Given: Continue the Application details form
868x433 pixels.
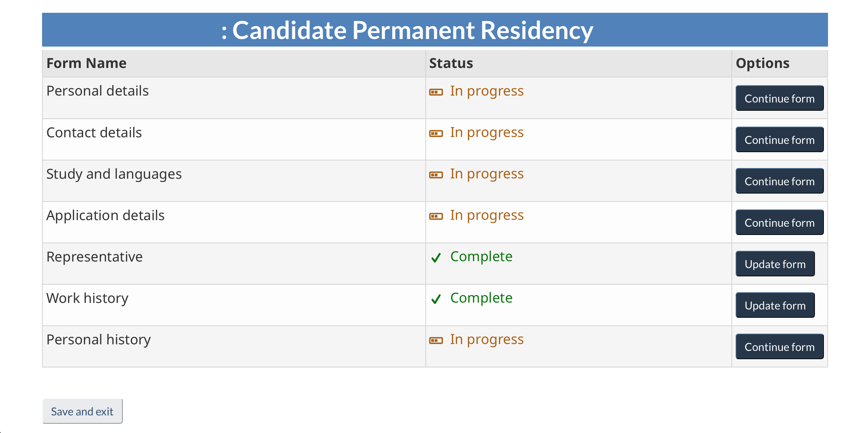Looking at the screenshot, I should 779,222.
